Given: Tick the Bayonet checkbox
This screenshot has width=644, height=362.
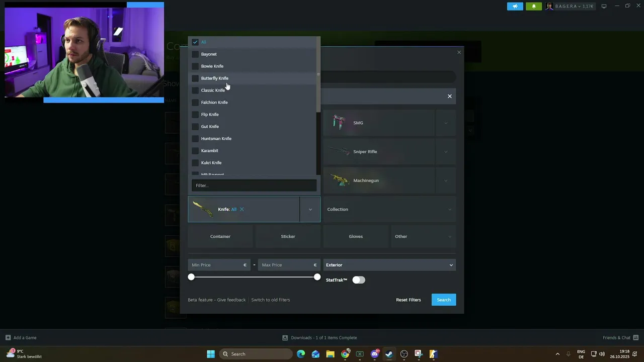Looking at the screenshot, I should 195,54.
